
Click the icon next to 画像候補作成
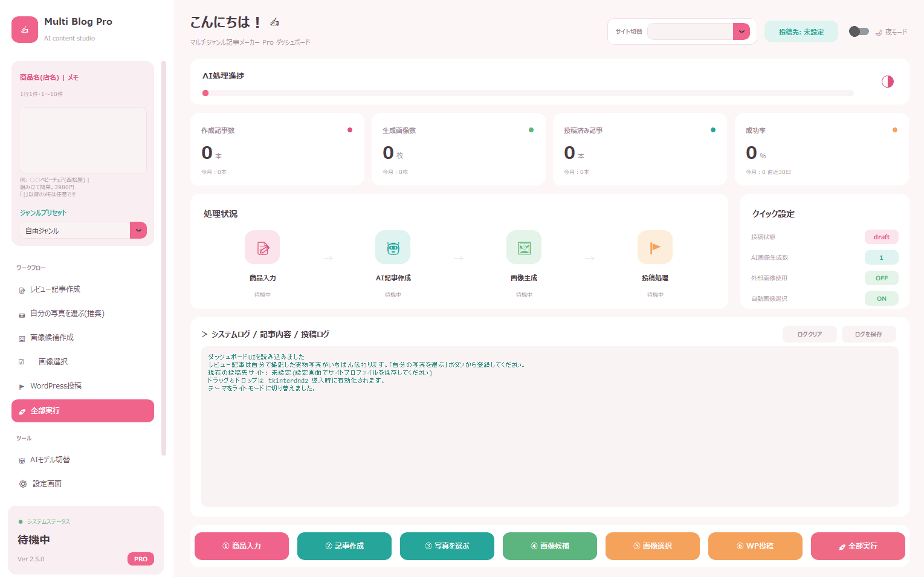(22, 338)
